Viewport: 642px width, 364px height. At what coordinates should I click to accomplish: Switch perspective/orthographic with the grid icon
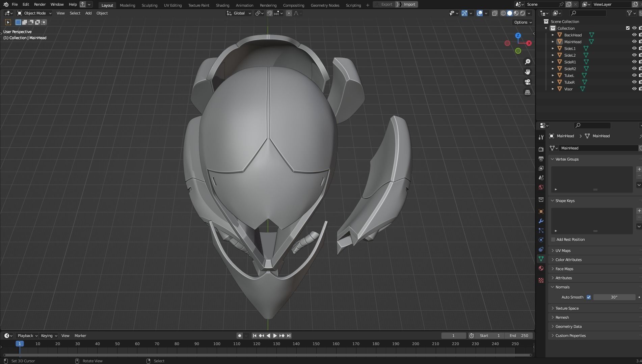(x=528, y=92)
